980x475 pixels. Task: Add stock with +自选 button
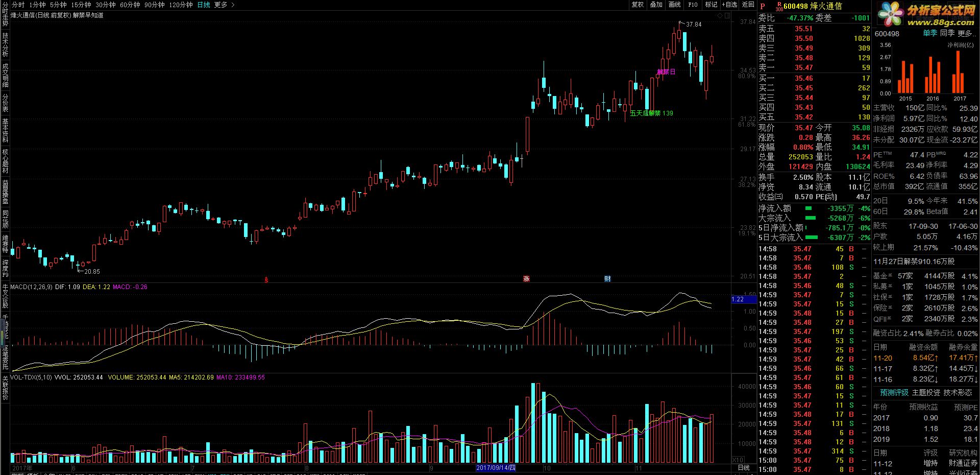[x=729, y=5]
